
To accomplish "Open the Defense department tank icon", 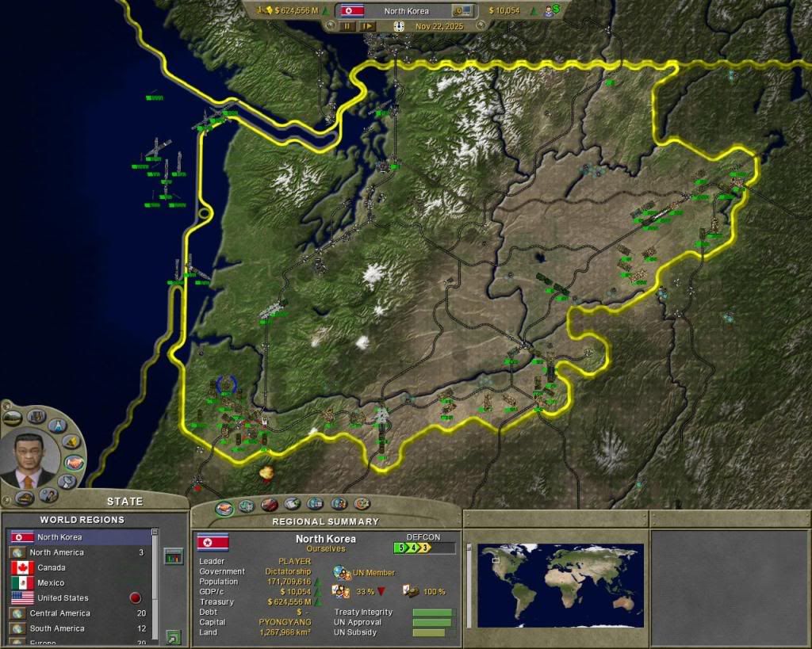I will click(25, 498).
